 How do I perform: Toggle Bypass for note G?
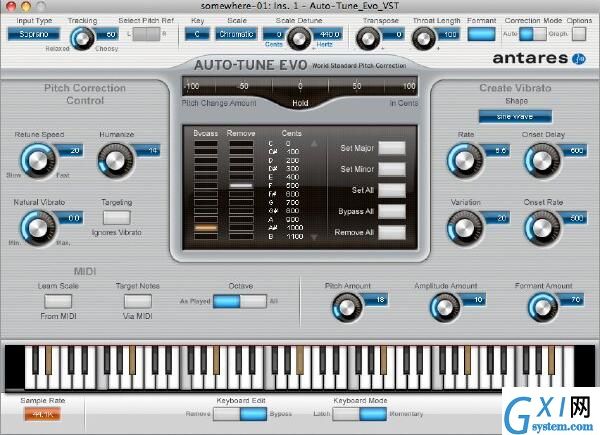tap(206, 203)
